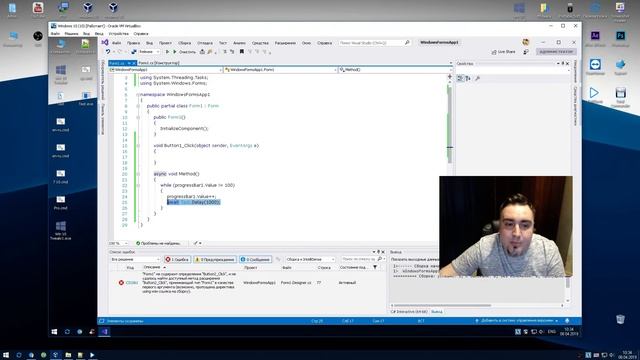Image resolution: width=640 pixels, height=360 pixels.
Task: Open the editor zoom percentage dropdown
Action: coord(118,243)
